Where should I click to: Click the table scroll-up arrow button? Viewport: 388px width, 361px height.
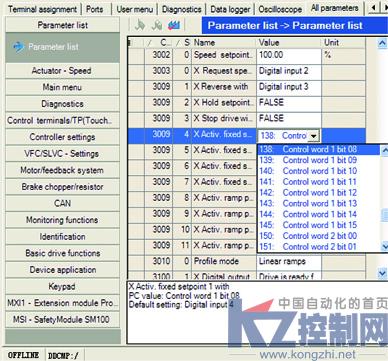(x=383, y=43)
